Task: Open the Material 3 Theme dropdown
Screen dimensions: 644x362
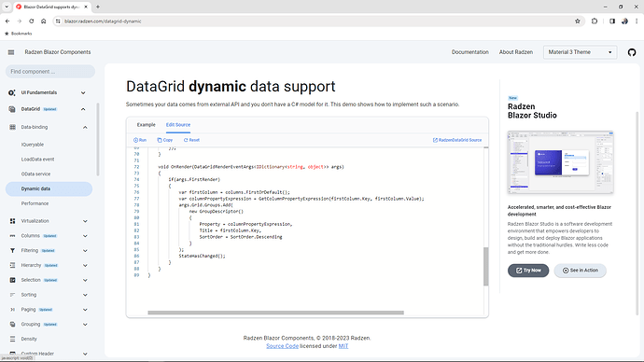Action: click(580, 52)
